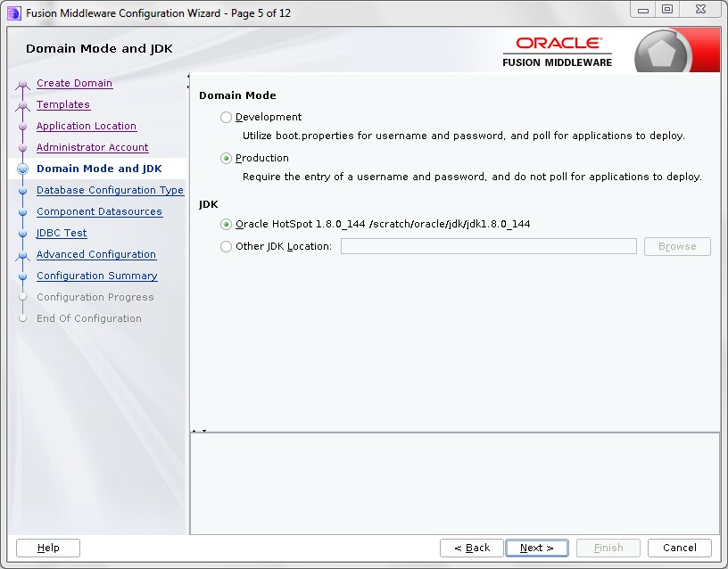Screen dimensions: 728x569
Task: Click the Configuration Summary step bullet
Action: tap(23, 276)
